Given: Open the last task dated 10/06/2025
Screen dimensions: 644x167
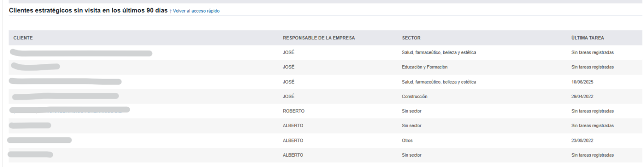Looking at the screenshot, I should [582, 82].
